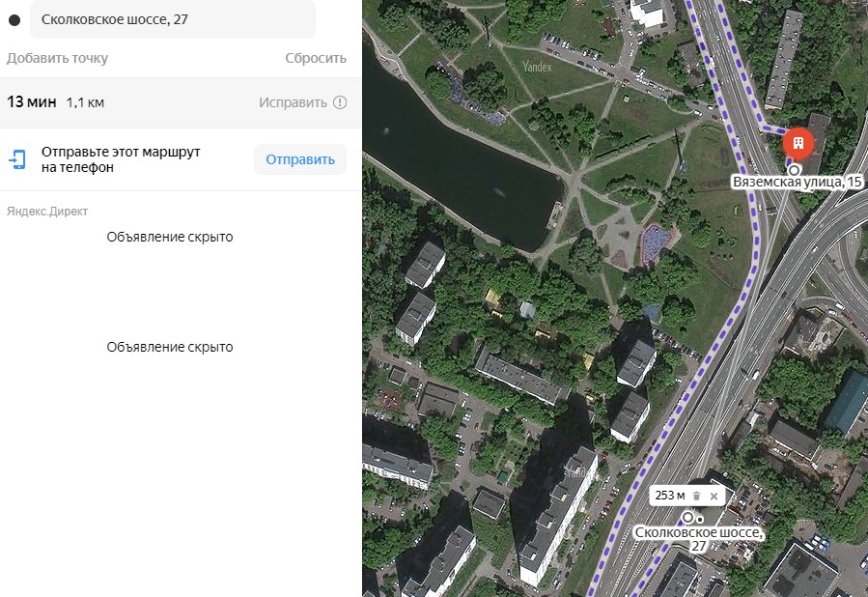Click the Отправить button
This screenshot has height=597, width=868.
[300, 159]
